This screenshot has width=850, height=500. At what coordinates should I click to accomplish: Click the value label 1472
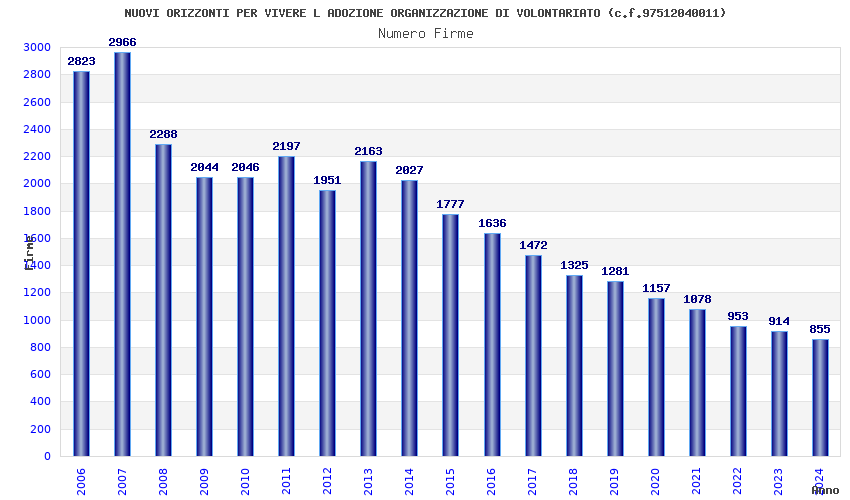coord(533,246)
